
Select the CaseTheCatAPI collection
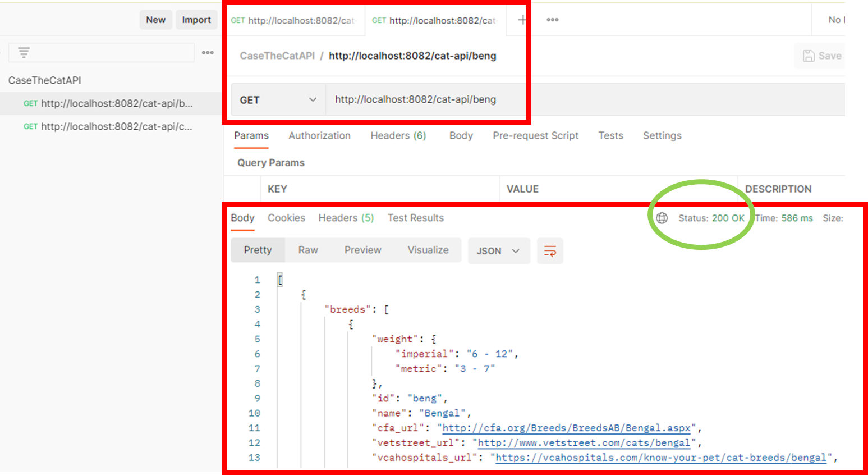click(x=45, y=80)
